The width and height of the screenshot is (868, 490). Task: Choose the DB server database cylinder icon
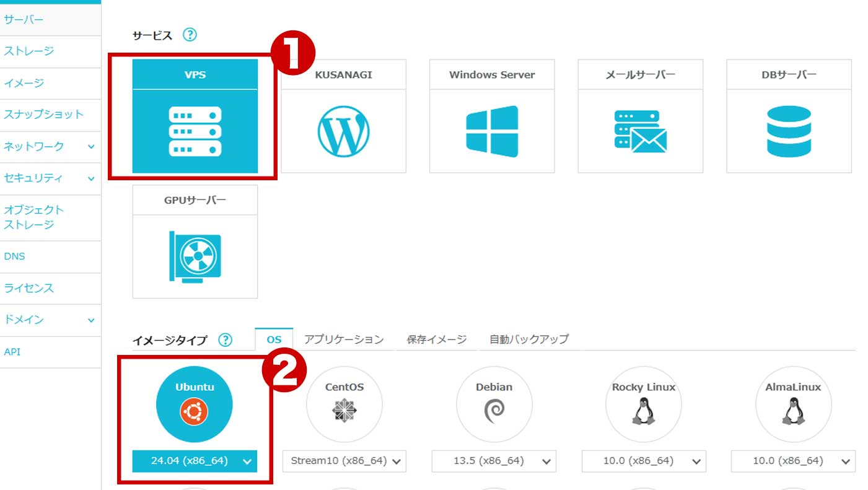[x=789, y=131]
